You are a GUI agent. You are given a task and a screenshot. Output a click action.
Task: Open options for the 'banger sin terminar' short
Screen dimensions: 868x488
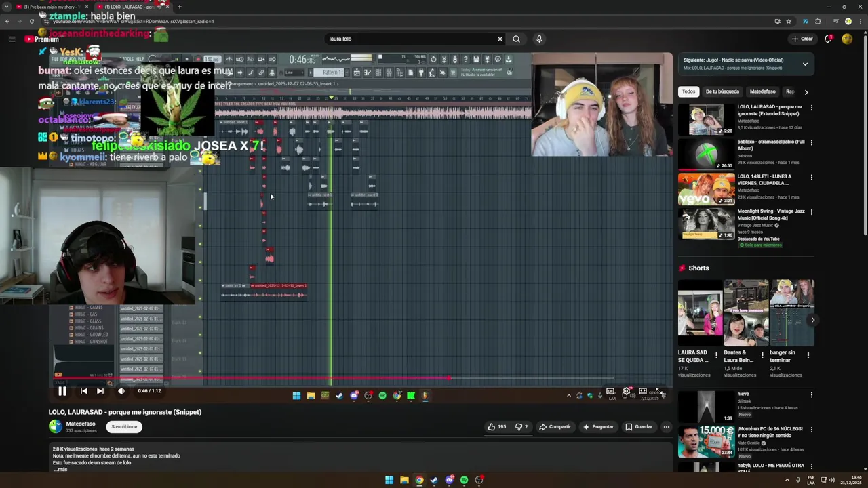click(808, 354)
